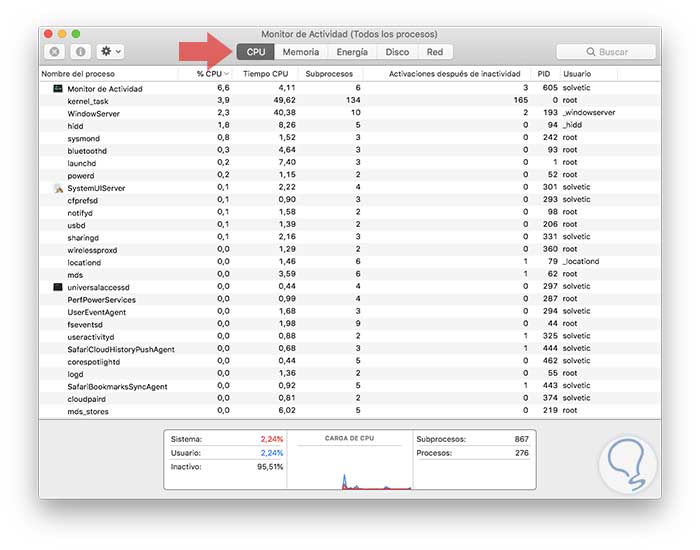Select the logd process row
Screen dimensions: 700x550
[x=350, y=374]
